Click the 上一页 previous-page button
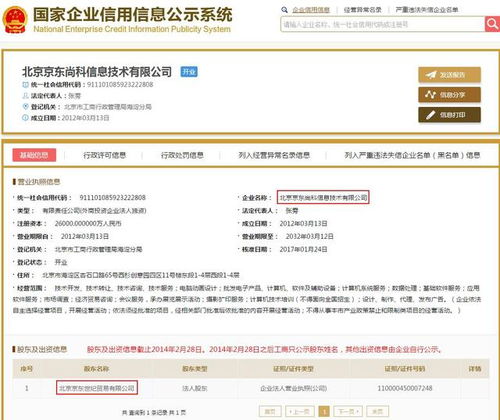The image size is (500, 420). tap(300, 412)
